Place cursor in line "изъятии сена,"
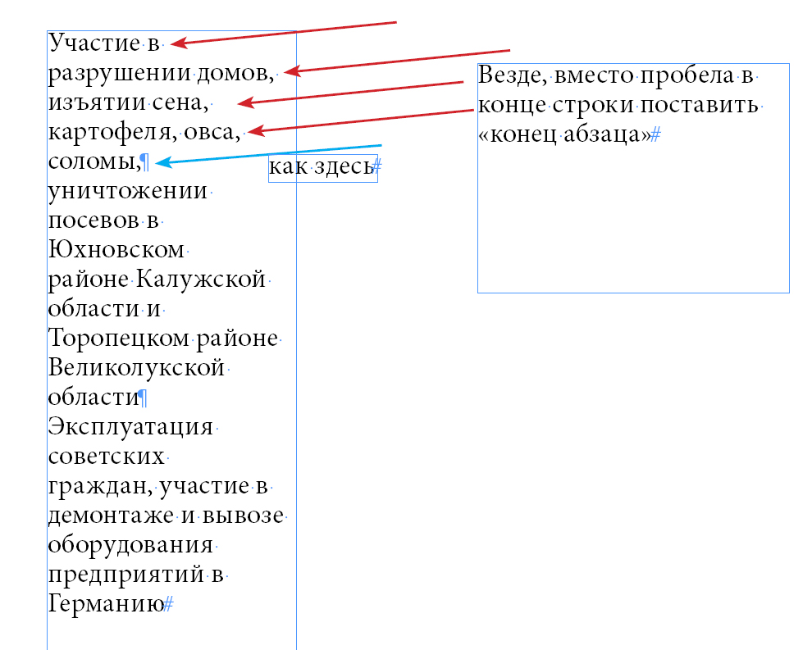The width and height of the screenshot is (812, 650). pyautogui.click(x=128, y=102)
